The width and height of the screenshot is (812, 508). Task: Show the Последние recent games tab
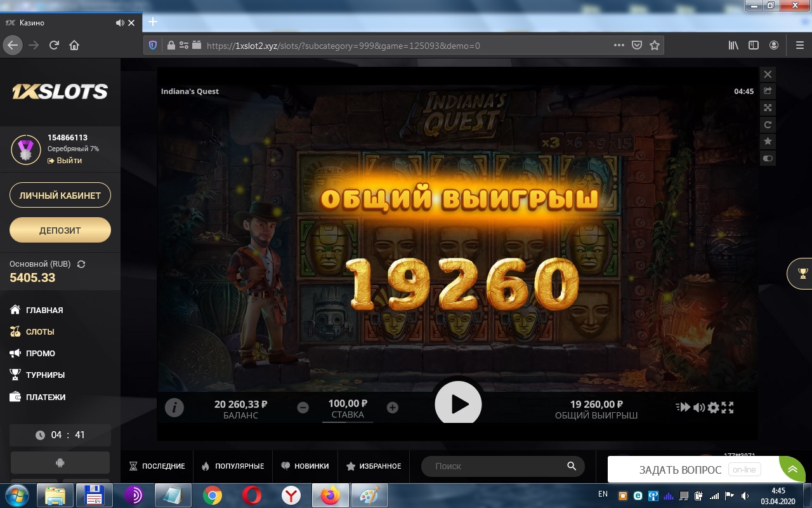click(157, 466)
